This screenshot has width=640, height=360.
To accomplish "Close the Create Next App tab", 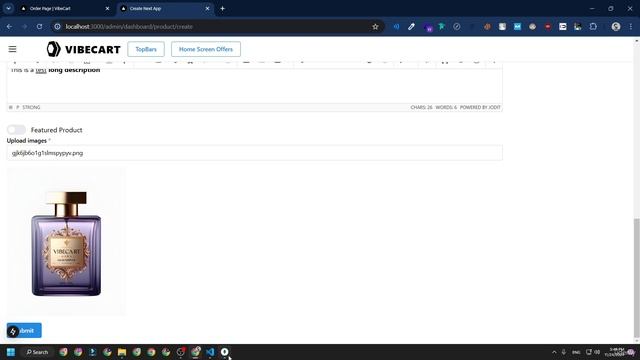I will coord(207,8).
